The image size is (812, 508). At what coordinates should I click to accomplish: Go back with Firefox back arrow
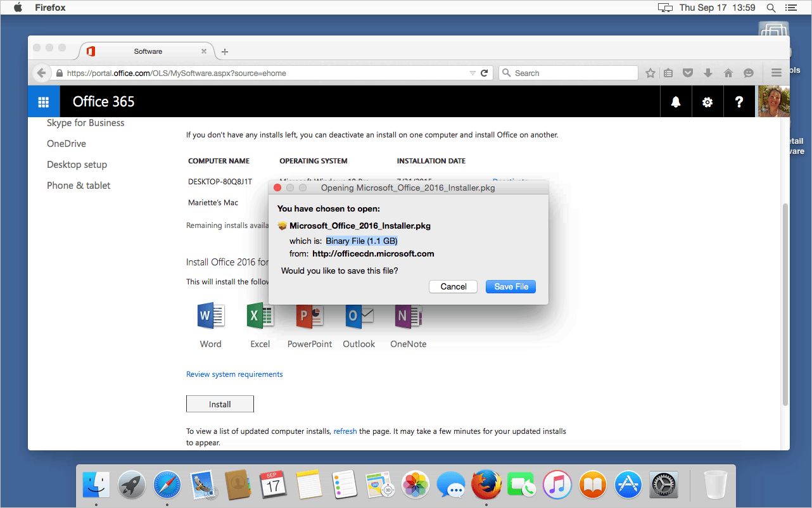[x=41, y=73]
